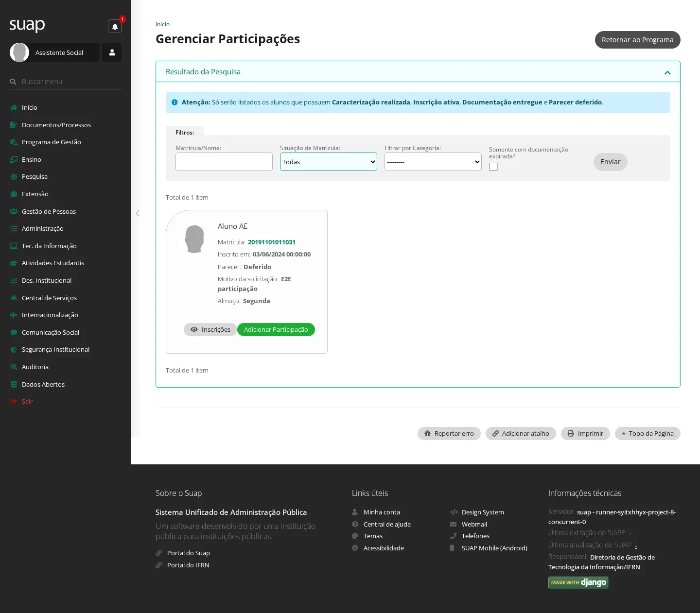Click the Matrícula/Nome input field
700x613 pixels.
click(x=224, y=162)
